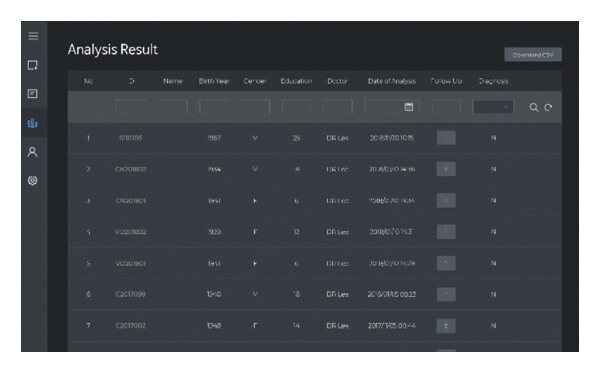Open the settings gear sidebar icon
The image size is (600, 373).
coord(33,180)
